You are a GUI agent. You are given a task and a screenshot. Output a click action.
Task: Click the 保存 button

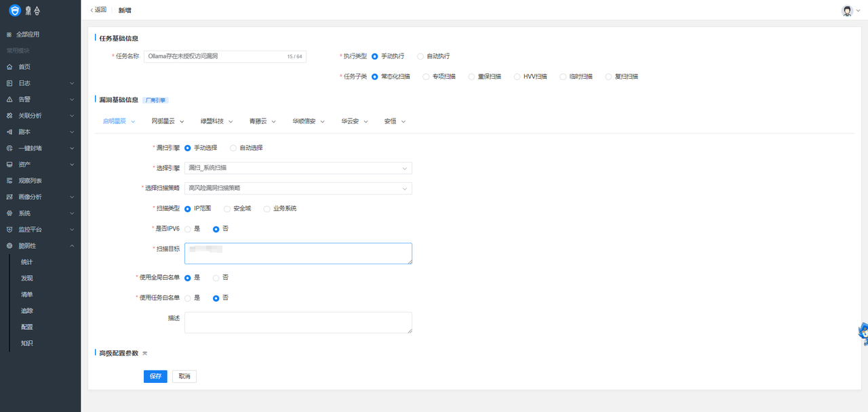[x=155, y=376]
